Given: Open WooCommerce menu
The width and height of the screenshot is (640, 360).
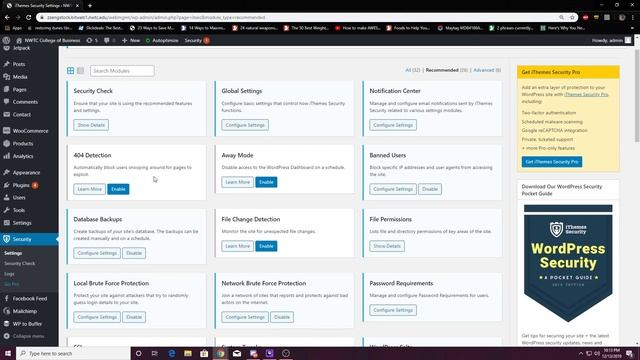Looking at the screenshot, I should (30, 131).
